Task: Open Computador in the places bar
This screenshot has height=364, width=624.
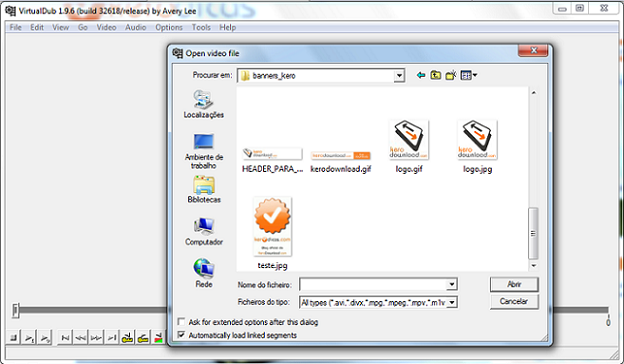Action: pos(204,232)
